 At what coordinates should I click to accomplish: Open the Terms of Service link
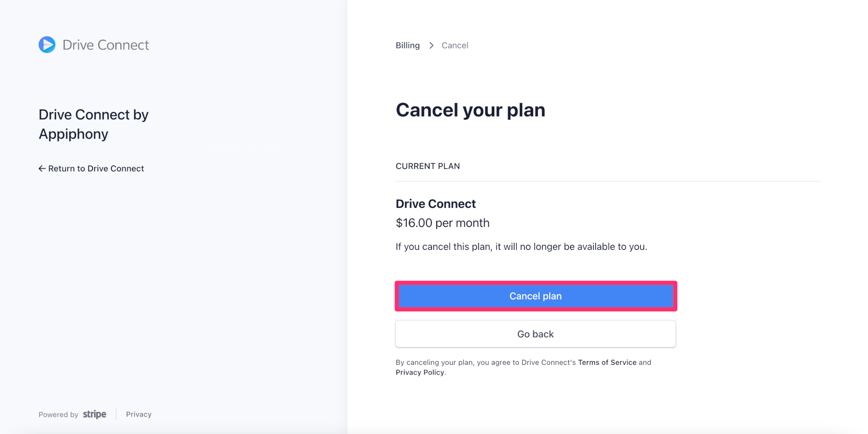pyautogui.click(x=607, y=362)
